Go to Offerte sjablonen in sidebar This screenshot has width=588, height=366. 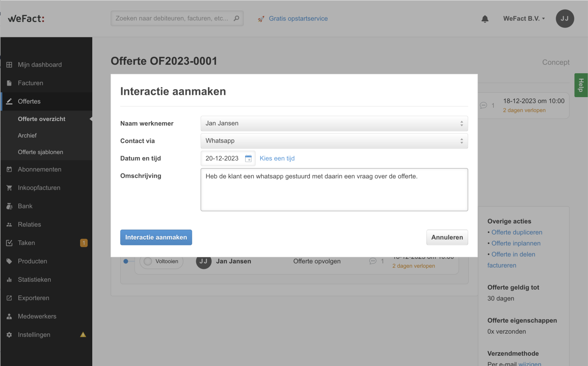point(40,152)
